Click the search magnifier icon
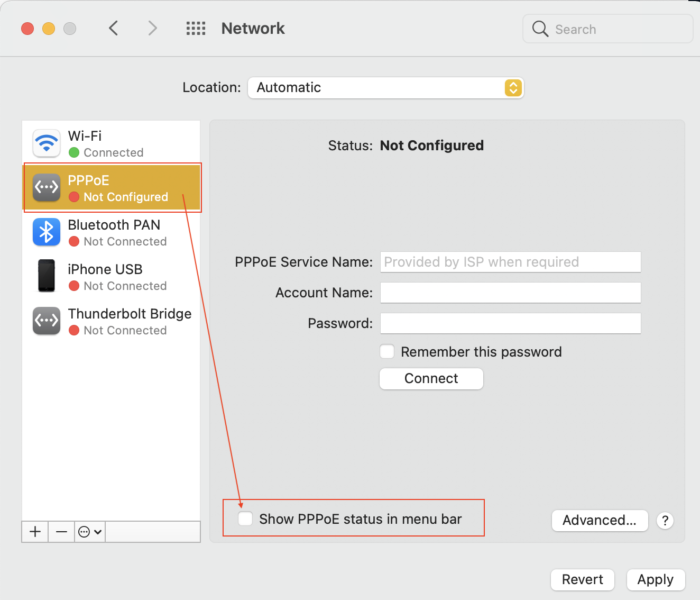Viewport: 700px width, 600px height. 540,29
